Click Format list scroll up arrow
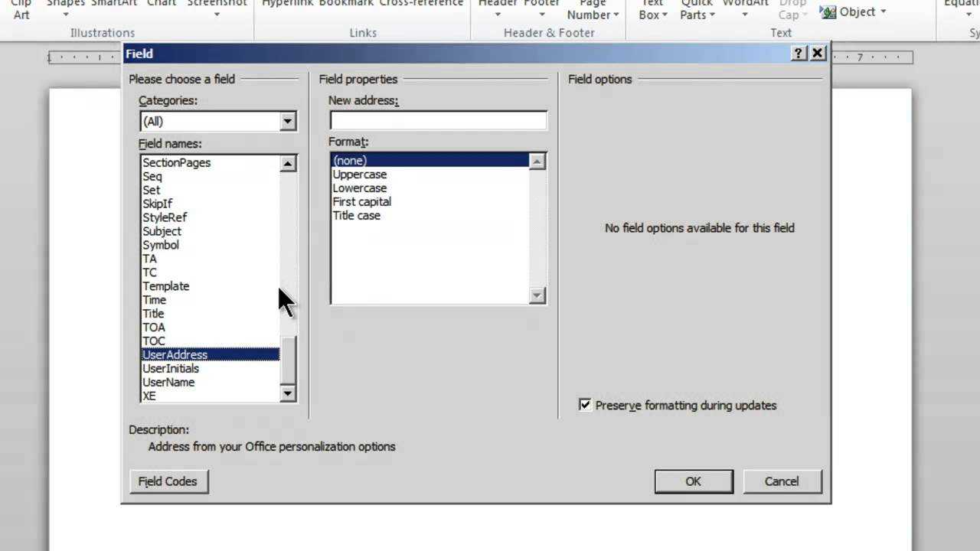The width and height of the screenshot is (980, 551). click(x=537, y=161)
